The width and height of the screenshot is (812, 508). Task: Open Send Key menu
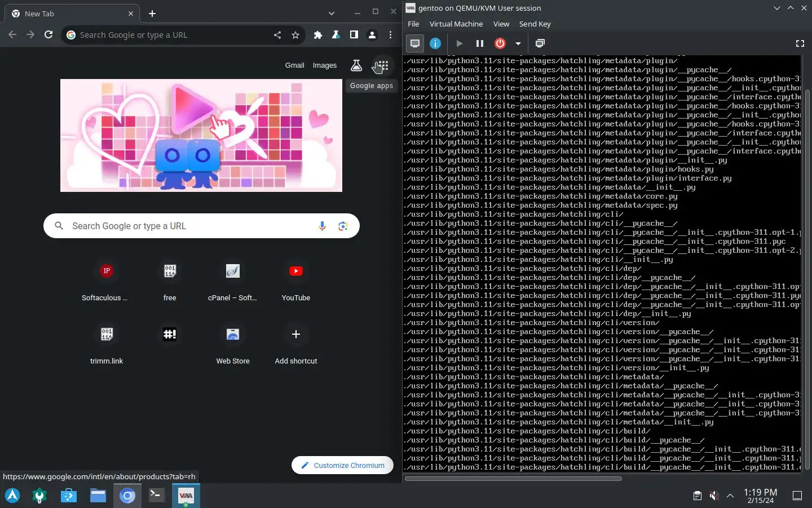(535, 24)
